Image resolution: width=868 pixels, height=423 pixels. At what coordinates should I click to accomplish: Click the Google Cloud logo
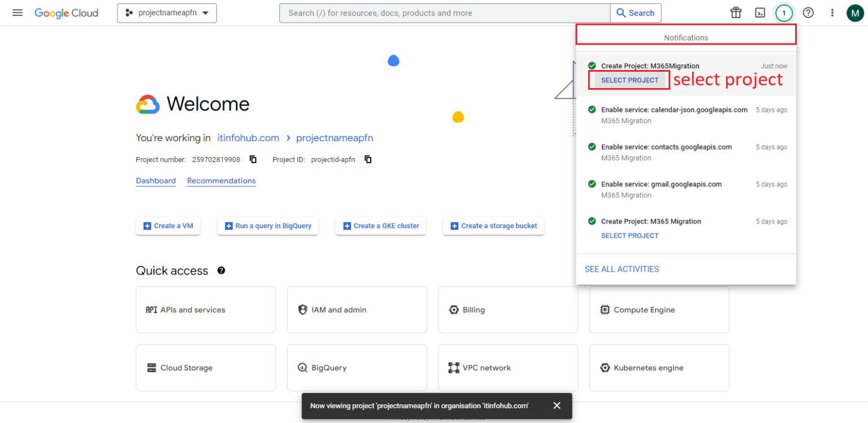tap(66, 12)
